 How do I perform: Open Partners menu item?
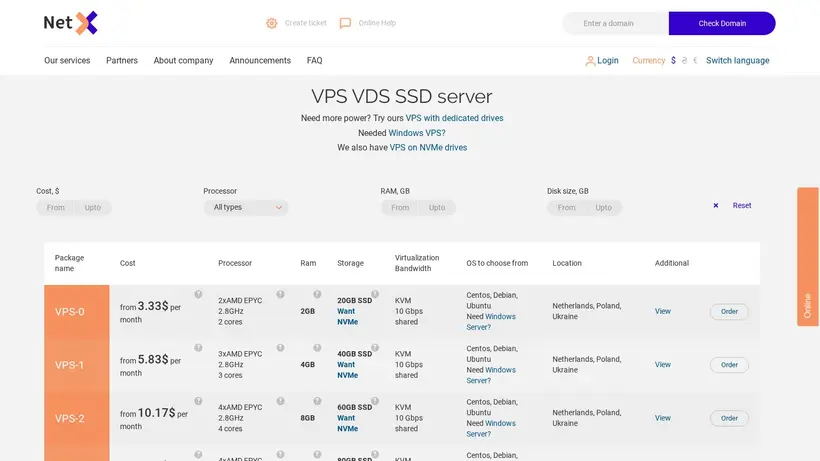(x=122, y=61)
